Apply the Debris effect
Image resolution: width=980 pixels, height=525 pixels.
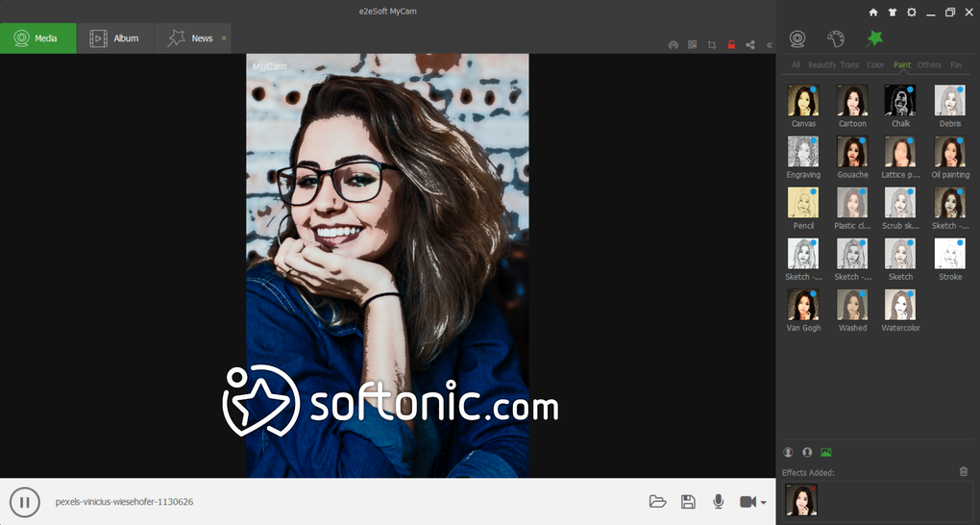click(x=950, y=100)
